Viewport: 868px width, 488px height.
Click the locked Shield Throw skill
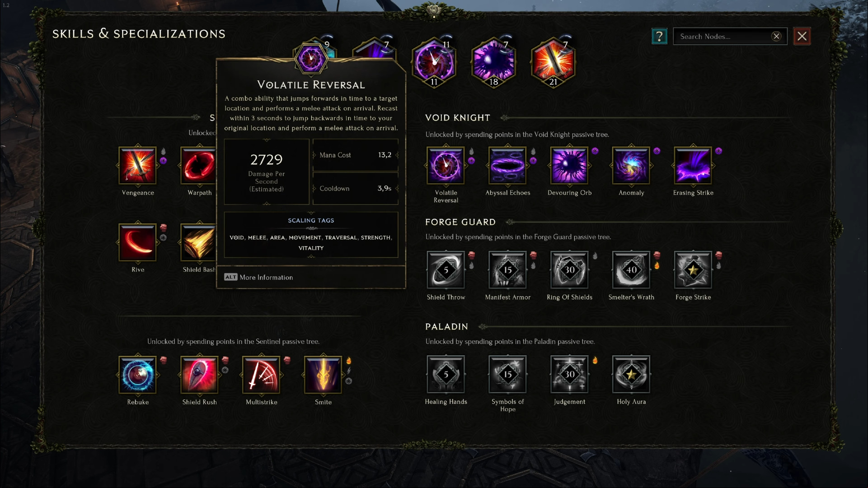(x=446, y=270)
